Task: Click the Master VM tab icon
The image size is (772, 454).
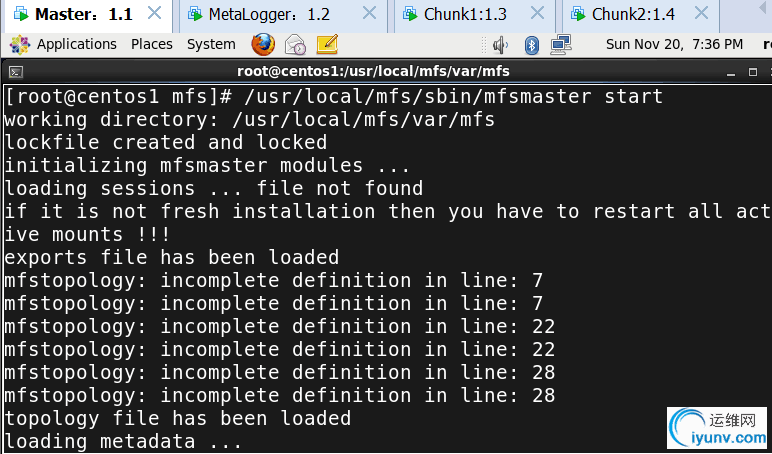Action: tap(21, 14)
